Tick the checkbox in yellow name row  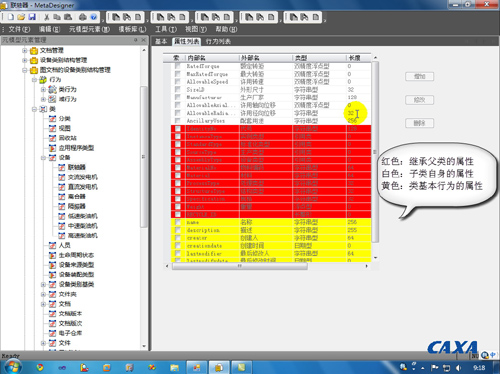(x=178, y=222)
